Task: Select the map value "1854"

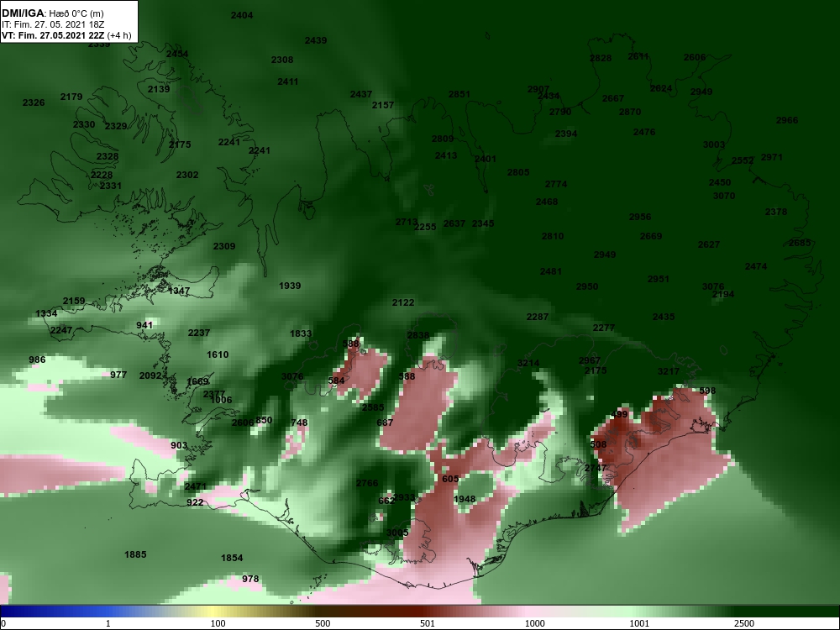Action: pos(232,558)
